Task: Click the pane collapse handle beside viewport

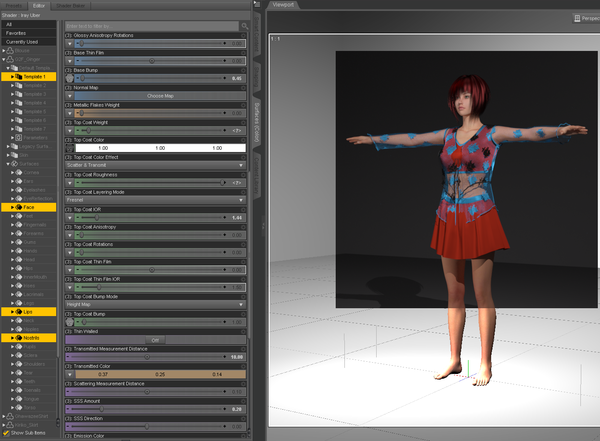Action: click(263, 227)
